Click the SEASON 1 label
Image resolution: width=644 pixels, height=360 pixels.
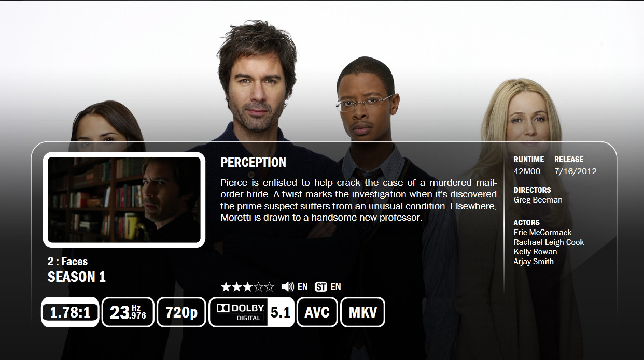[x=77, y=277]
